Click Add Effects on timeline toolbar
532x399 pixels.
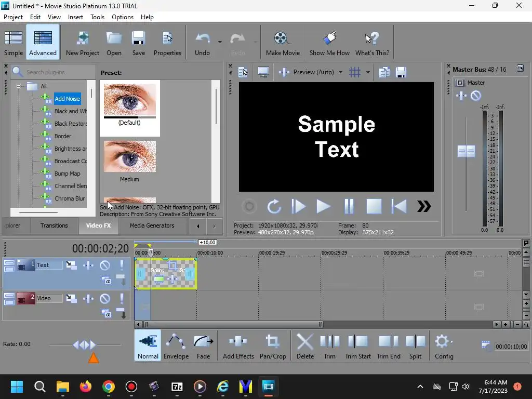pyautogui.click(x=238, y=345)
